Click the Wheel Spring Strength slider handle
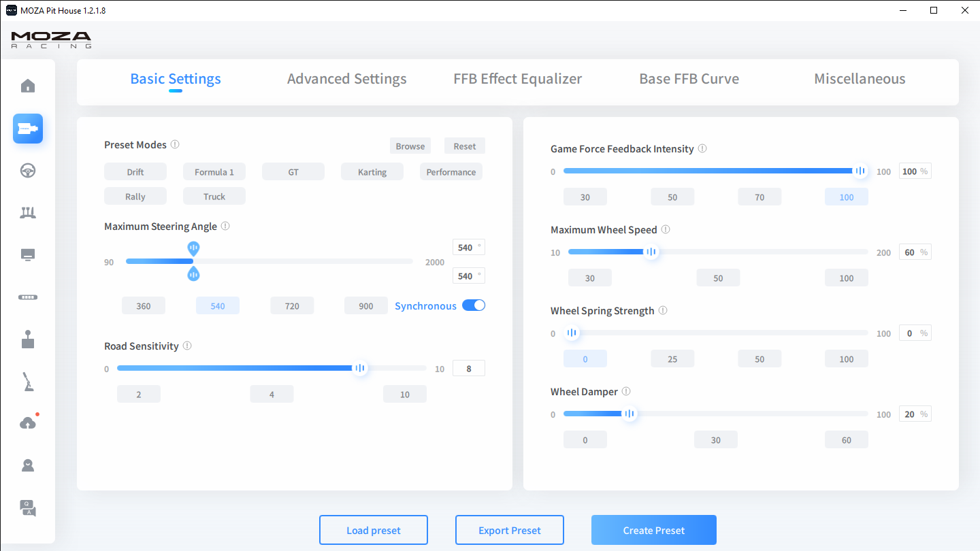980x551 pixels. point(572,333)
